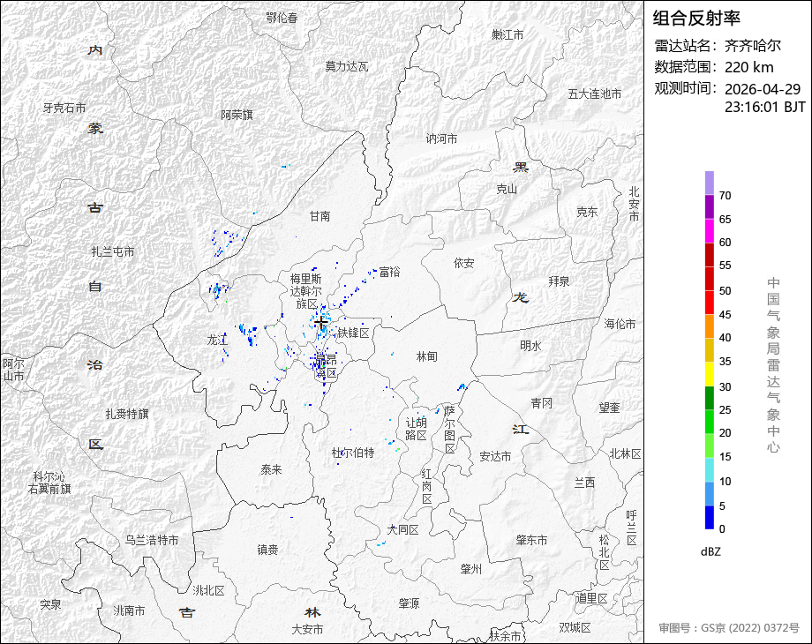This screenshot has width=812, height=644.
Task: Click the 兰西 map label
Action: [x=584, y=483]
